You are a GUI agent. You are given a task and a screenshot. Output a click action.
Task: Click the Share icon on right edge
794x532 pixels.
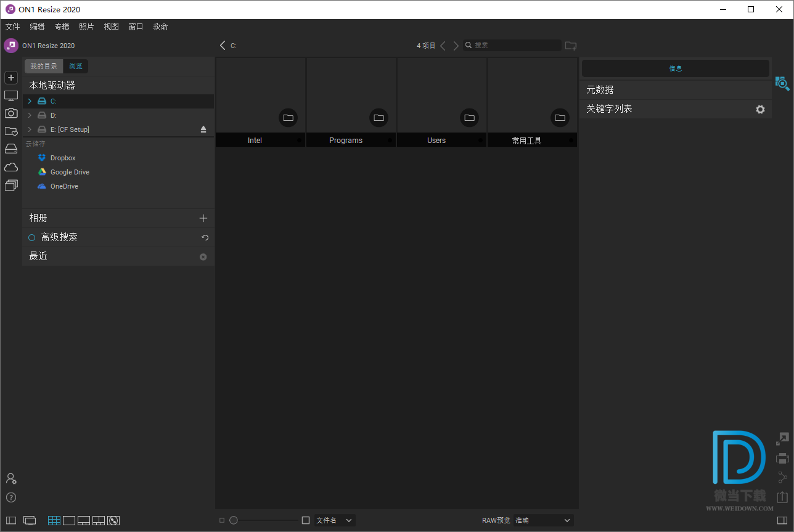[x=782, y=477]
